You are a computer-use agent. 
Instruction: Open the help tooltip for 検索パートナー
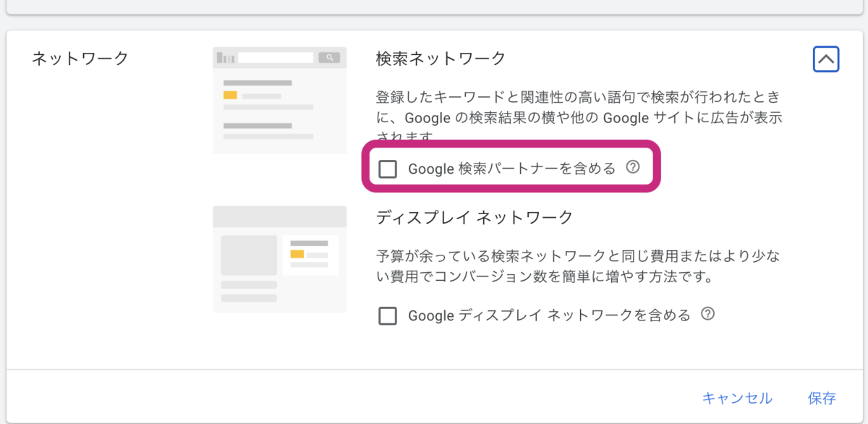click(634, 167)
